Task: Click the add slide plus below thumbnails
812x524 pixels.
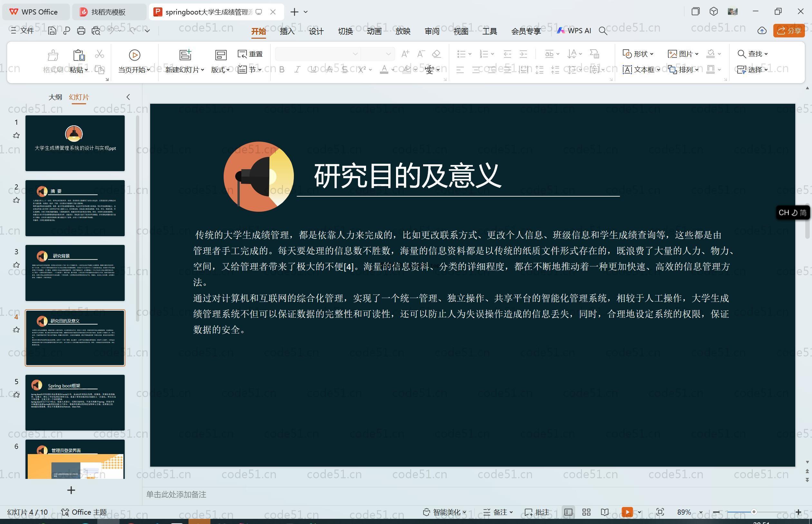Action: (71, 490)
